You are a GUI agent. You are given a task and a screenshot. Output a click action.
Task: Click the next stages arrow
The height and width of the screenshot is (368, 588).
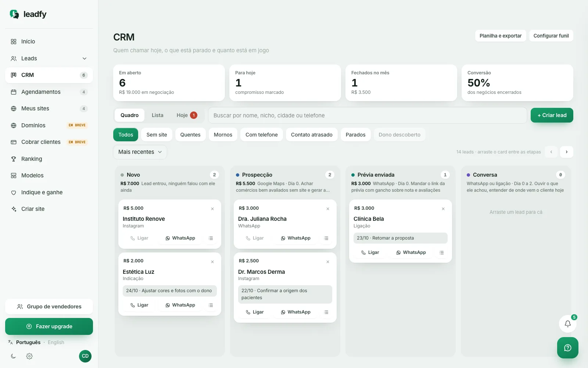tap(567, 152)
